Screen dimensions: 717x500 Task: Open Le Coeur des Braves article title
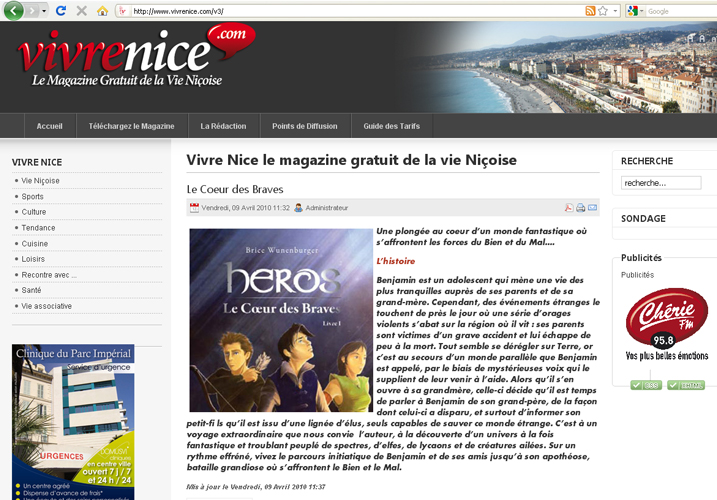tap(235, 189)
